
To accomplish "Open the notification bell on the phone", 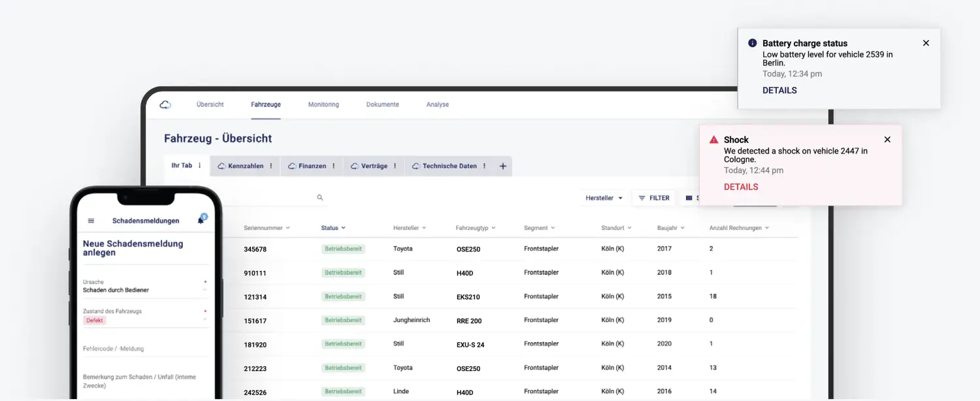I will tap(201, 221).
